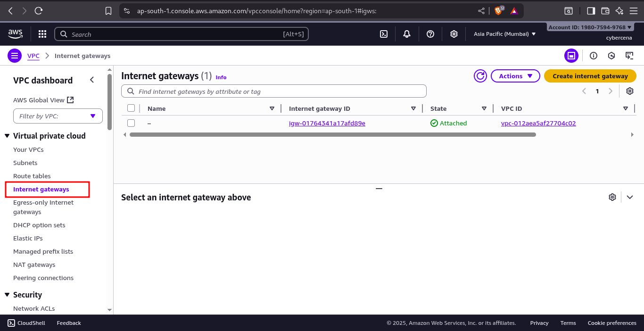Viewport: 644px width, 331px height.
Task: Open Cookie preferences in the footer
Action: coord(612,323)
